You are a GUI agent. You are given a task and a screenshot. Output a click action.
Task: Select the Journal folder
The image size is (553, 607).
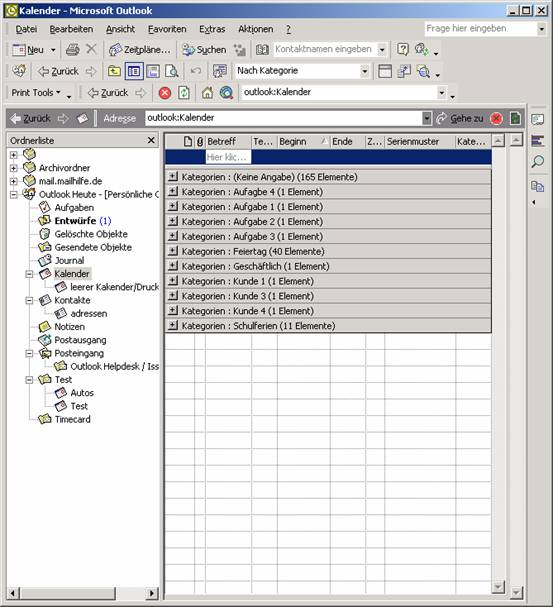point(69,261)
